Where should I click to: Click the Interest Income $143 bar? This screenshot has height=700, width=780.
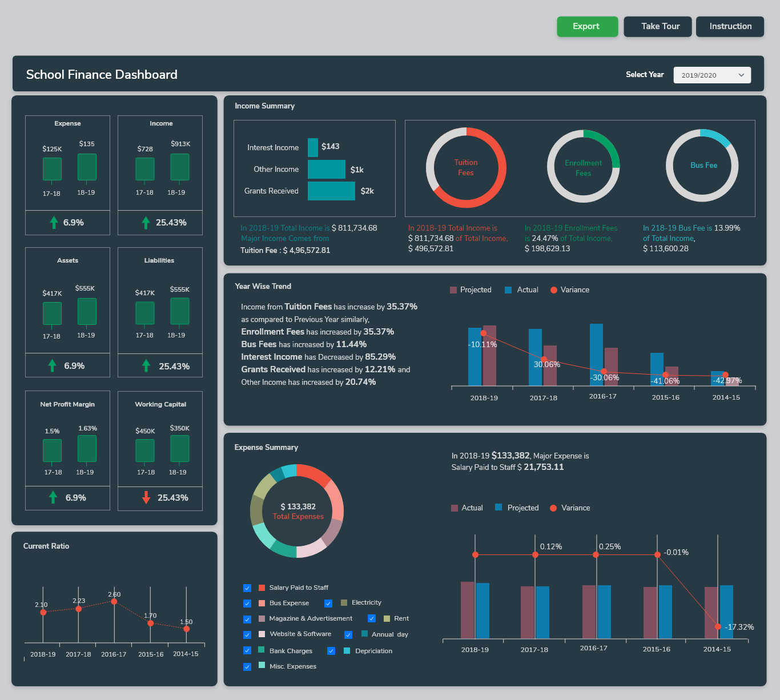pyautogui.click(x=313, y=147)
